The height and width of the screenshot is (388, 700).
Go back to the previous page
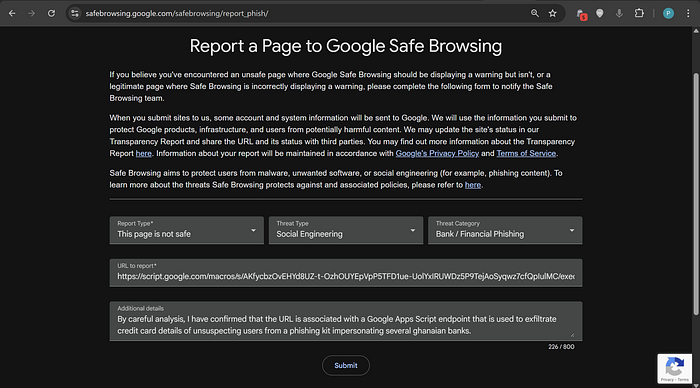pyautogui.click(x=12, y=13)
